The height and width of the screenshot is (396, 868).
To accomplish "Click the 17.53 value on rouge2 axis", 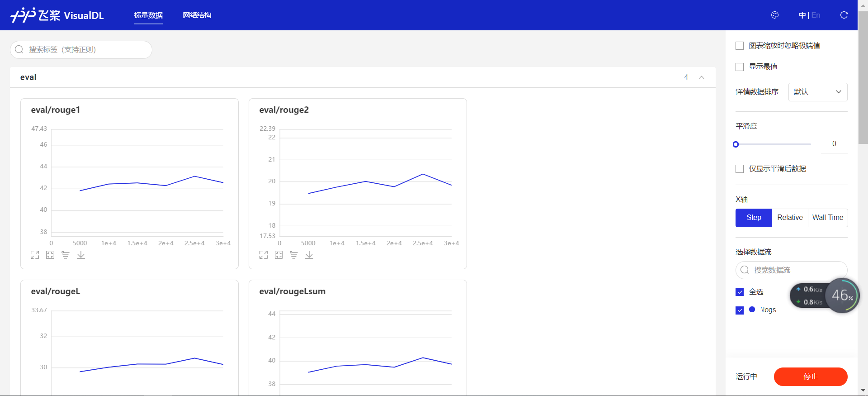I will (x=267, y=236).
